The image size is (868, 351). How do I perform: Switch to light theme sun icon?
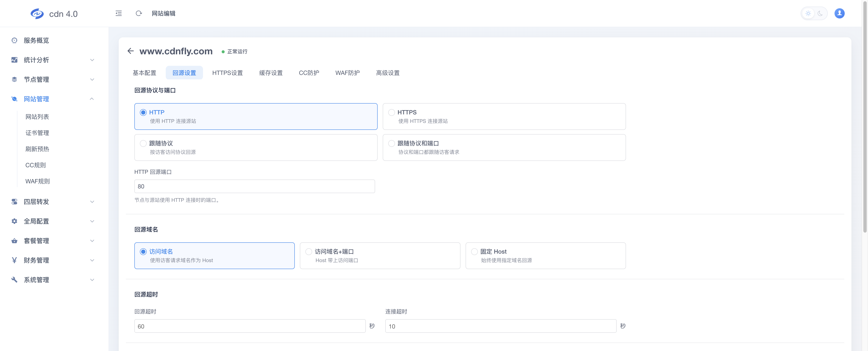click(808, 14)
